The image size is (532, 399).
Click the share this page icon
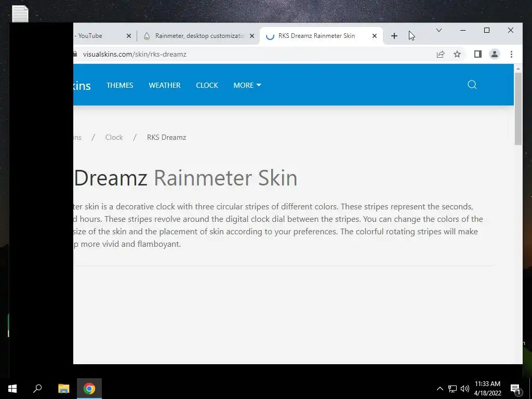(x=441, y=54)
